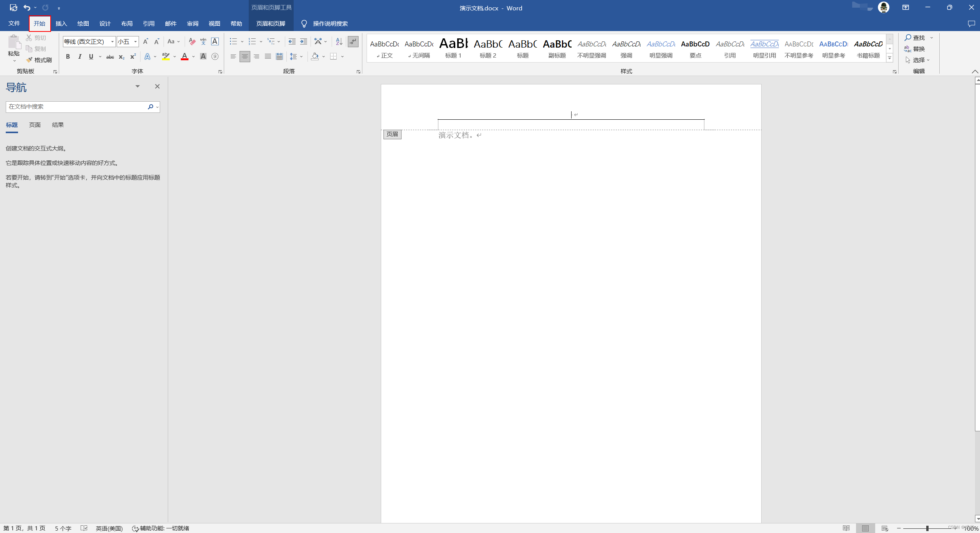Image resolution: width=980 pixels, height=533 pixels.
Task: Click the 替换 replace button
Action: (915, 49)
